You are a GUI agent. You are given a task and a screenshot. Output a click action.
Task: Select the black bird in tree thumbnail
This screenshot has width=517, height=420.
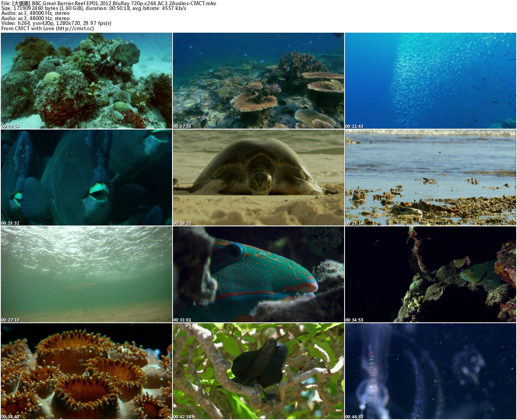click(258, 371)
